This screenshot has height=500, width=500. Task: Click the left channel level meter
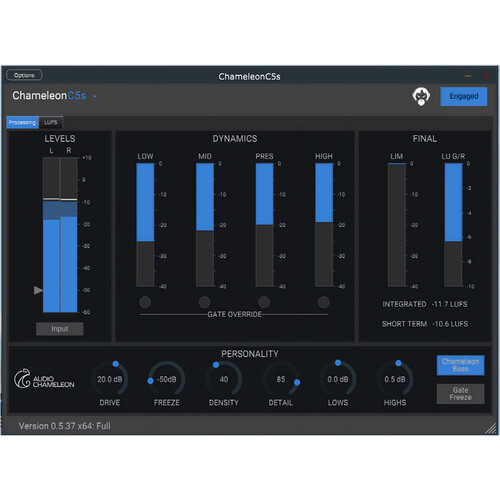point(51,235)
